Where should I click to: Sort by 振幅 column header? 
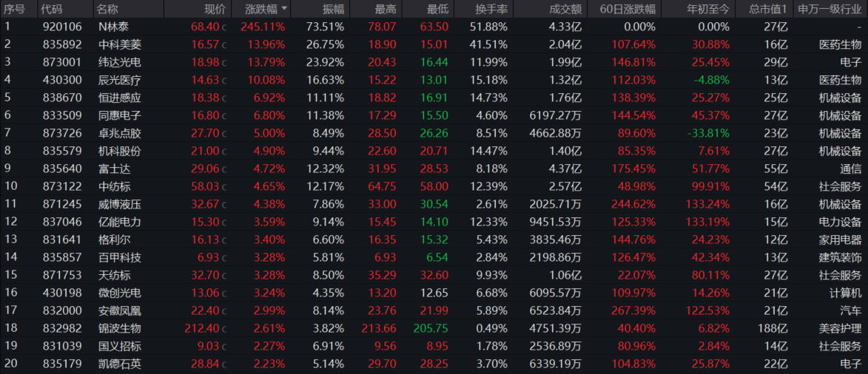(x=333, y=9)
